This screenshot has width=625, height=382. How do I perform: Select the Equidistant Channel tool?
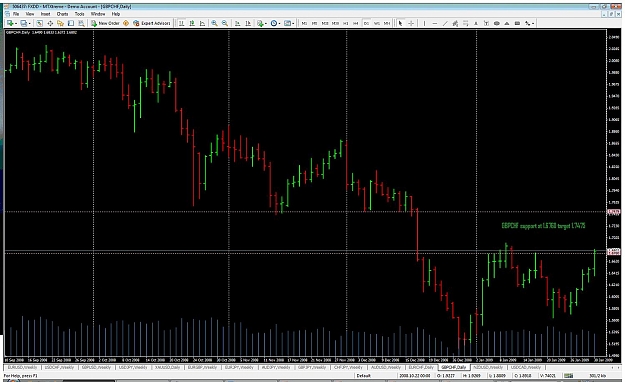point(455,23)
